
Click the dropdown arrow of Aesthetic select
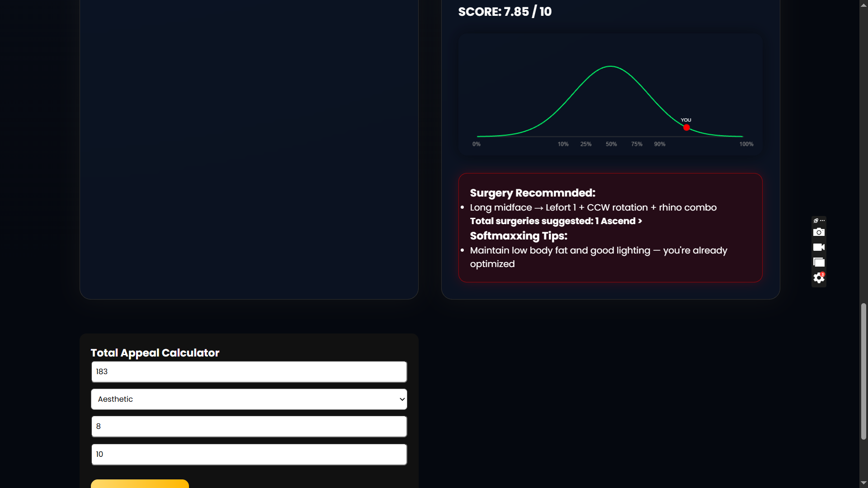coord(402,399)
